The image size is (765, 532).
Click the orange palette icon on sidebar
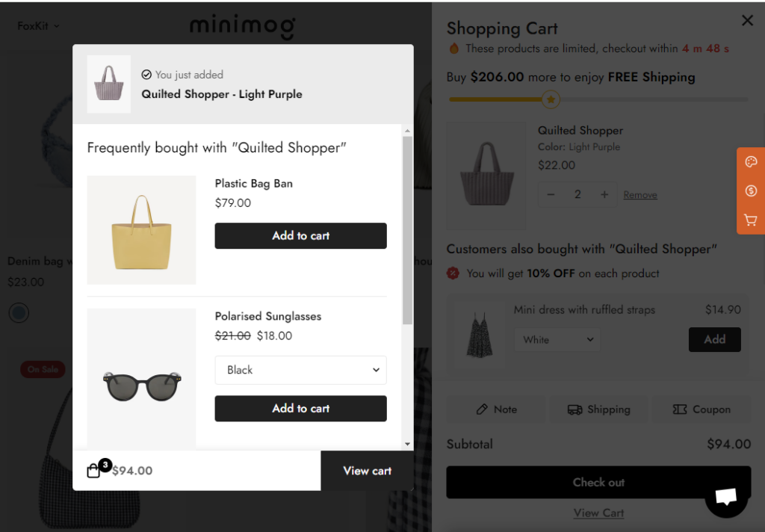pyautogui.click(x=751, y=161)
